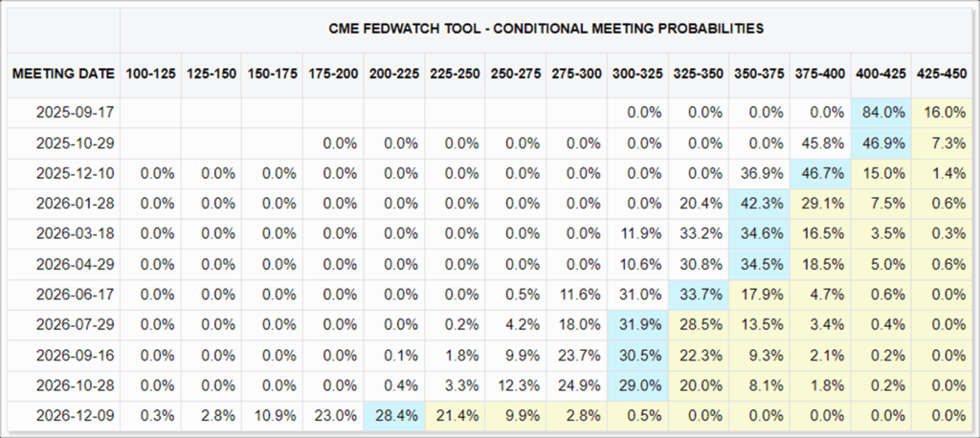
Task: Click the 29.0% cell for 2026-10-28
Action: coord(638,385)
